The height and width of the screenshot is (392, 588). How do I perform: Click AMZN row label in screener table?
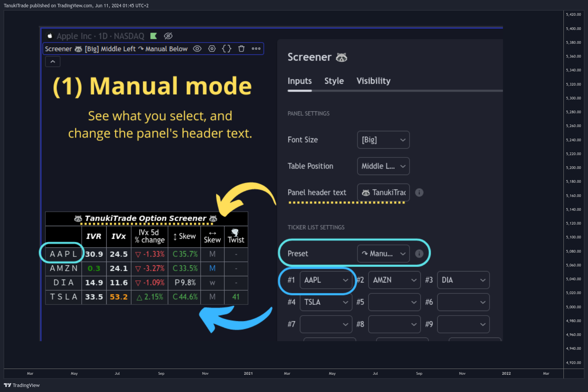click(64, 268)
